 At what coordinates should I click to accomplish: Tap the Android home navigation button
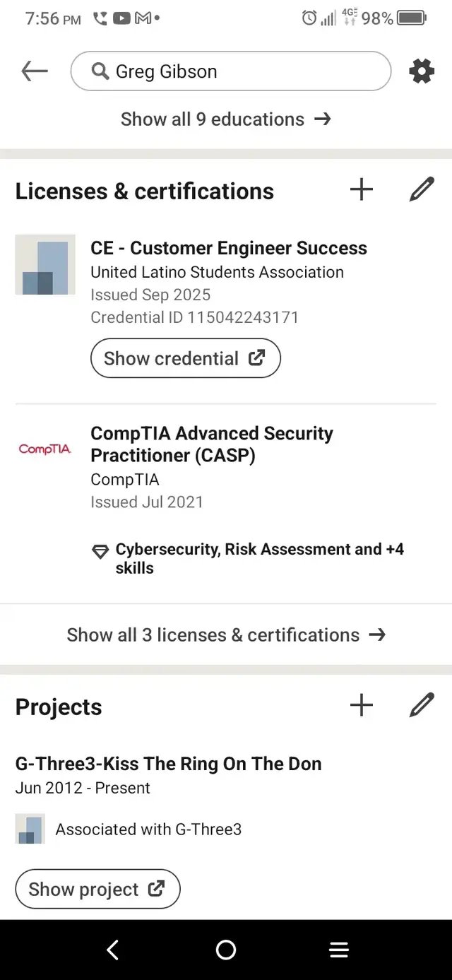226,950
